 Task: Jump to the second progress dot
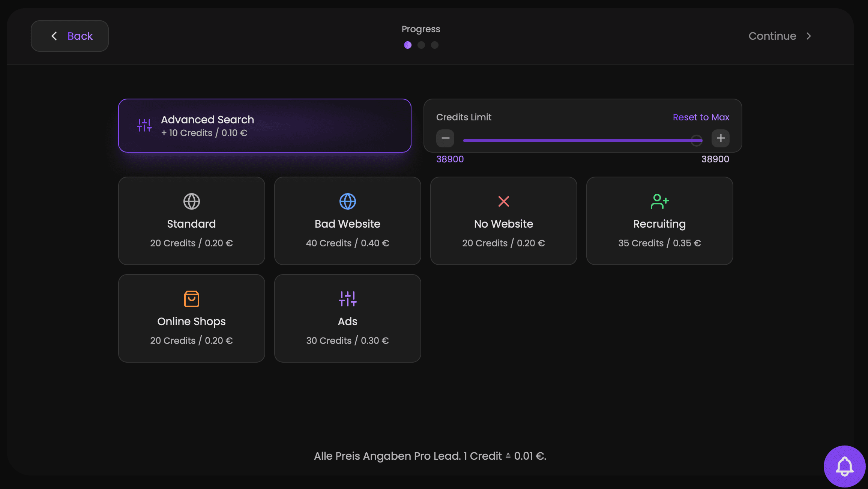[x=421, y=45]
